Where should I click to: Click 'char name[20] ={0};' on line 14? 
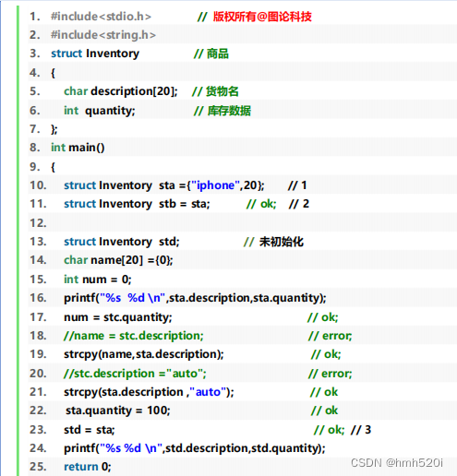(x=118, y=260)
